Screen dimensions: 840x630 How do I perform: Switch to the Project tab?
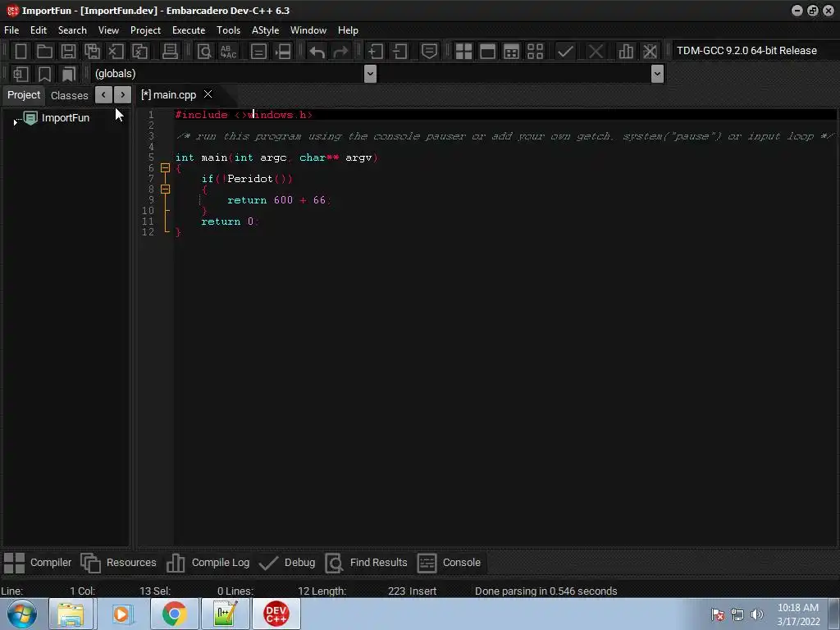click(x=24, y=95)
